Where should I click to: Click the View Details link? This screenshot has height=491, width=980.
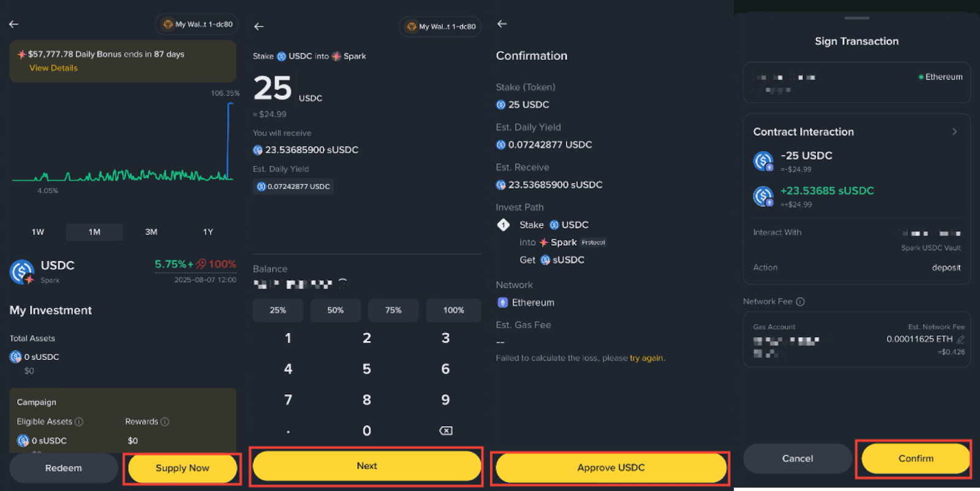pos(53,68)
